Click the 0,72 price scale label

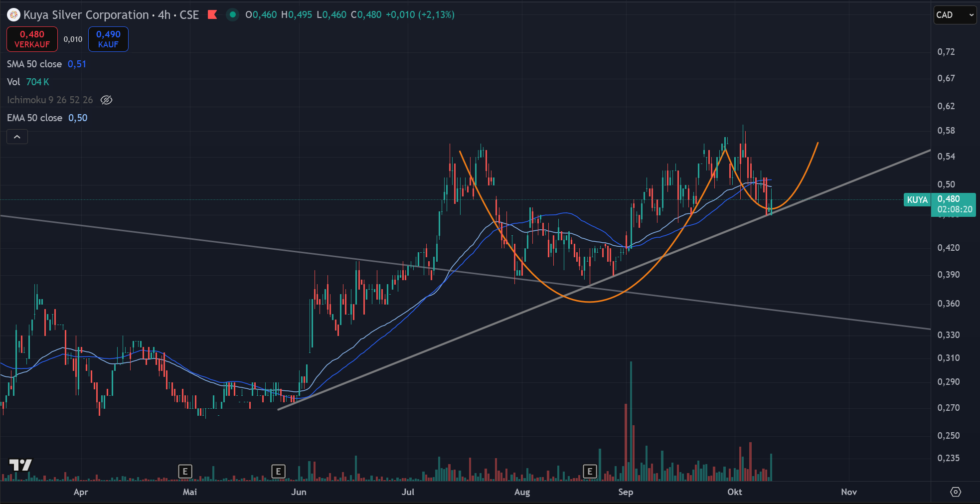tap(946, 52)
